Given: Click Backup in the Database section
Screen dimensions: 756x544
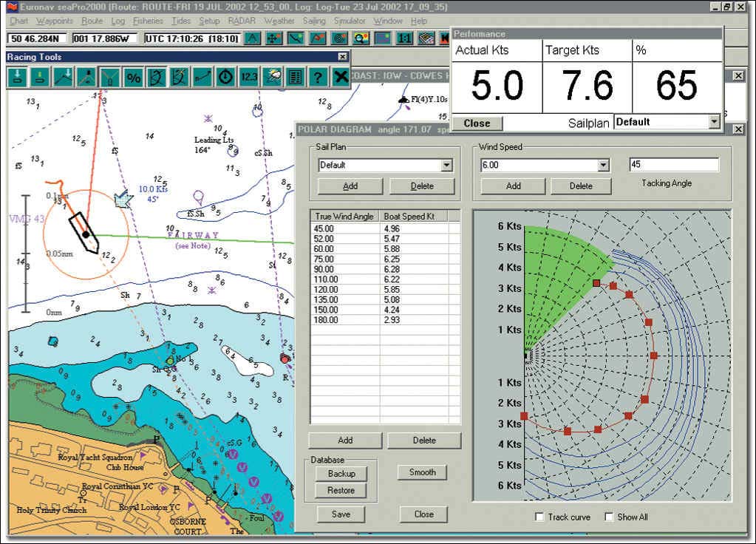Looking at the screenshot, I should tap(341, 474).
